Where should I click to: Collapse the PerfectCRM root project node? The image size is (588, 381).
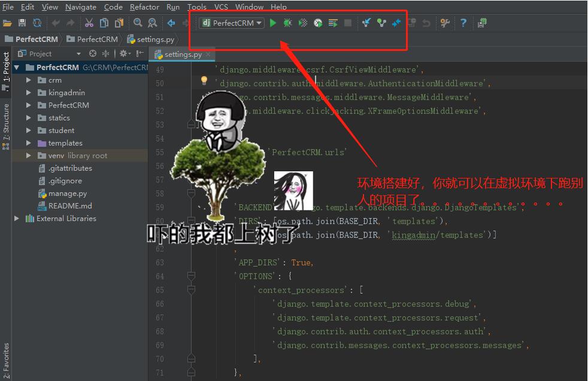tap(17, 68)
